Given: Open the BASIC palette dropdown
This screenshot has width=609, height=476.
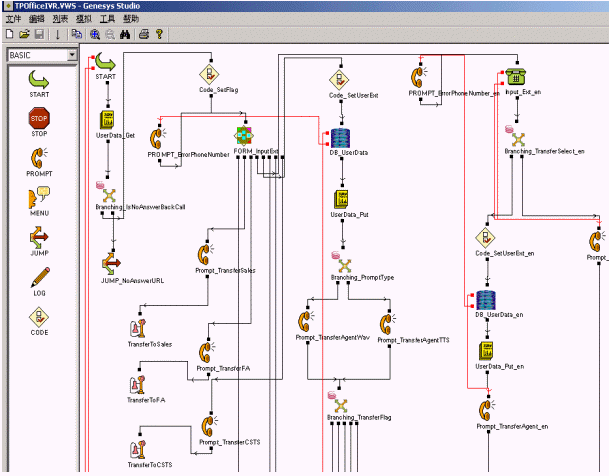Looking at the screenshot, I should coord(71,55).
